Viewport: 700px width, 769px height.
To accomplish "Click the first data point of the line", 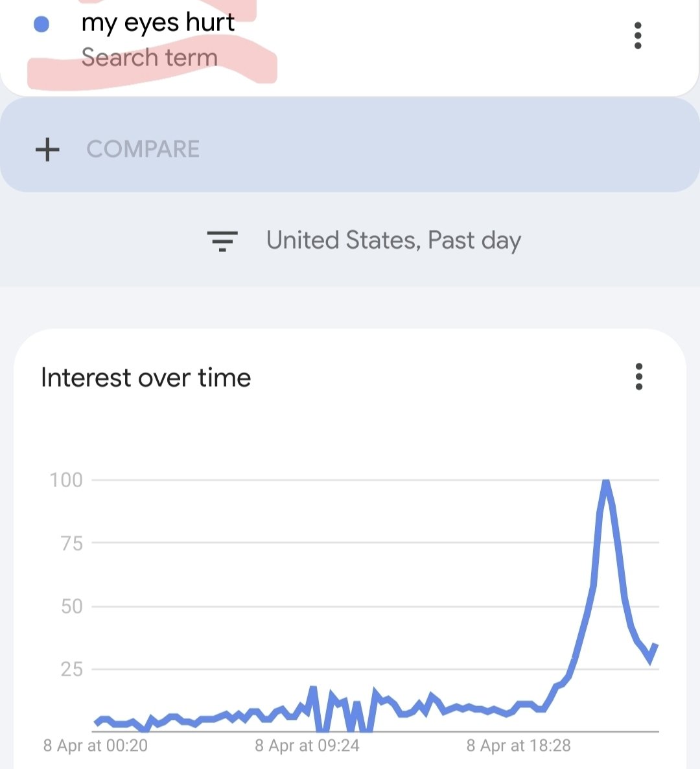I will point(97,723).
